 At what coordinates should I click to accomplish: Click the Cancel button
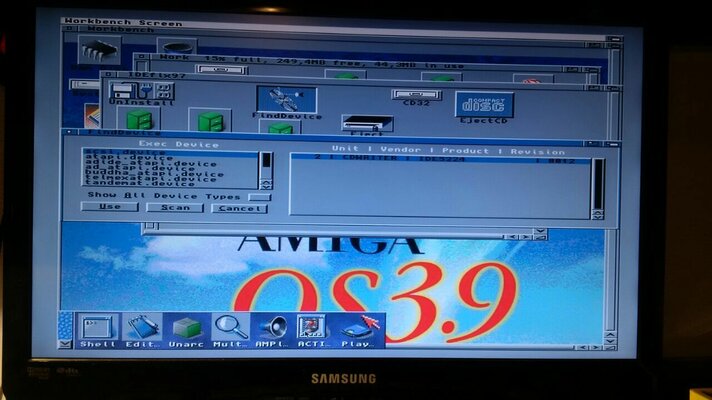(239, 208)
